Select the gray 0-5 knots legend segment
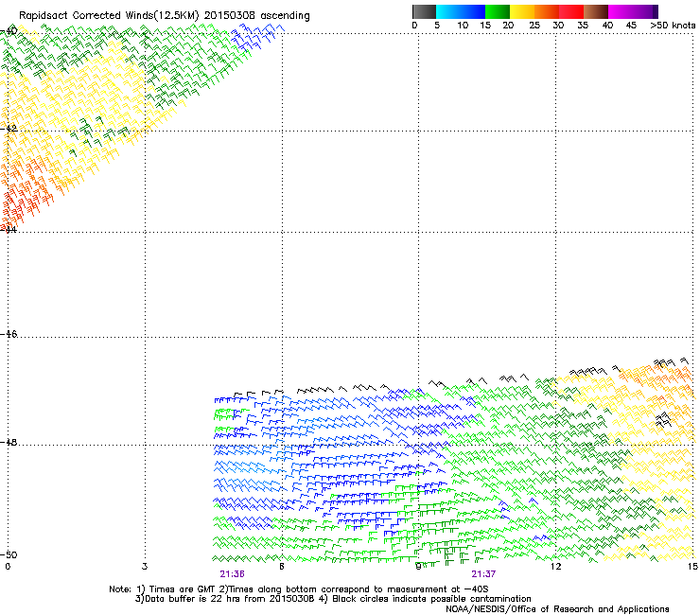The image size is (700, 615). 424,11
